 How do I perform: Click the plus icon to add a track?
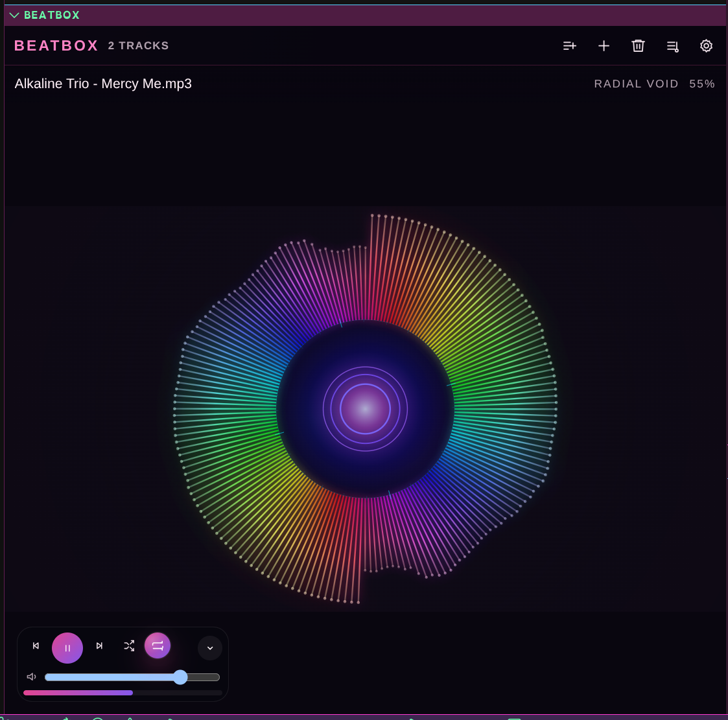(x=604, y=46)
